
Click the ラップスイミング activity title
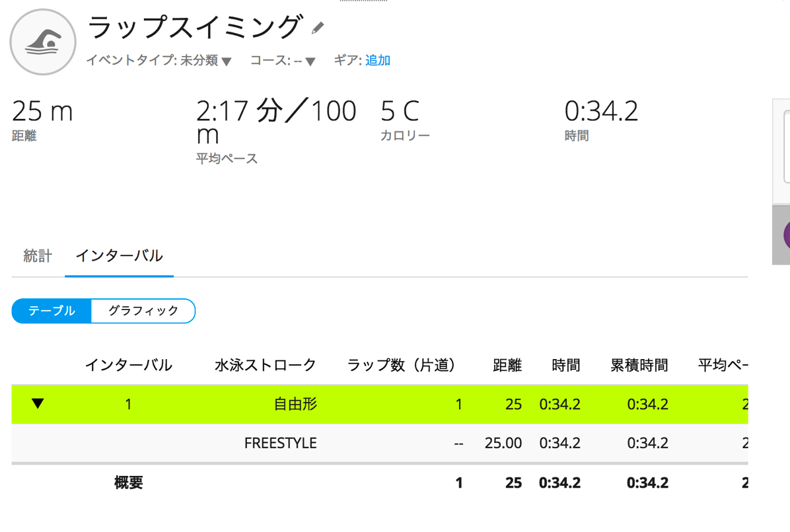194,26
